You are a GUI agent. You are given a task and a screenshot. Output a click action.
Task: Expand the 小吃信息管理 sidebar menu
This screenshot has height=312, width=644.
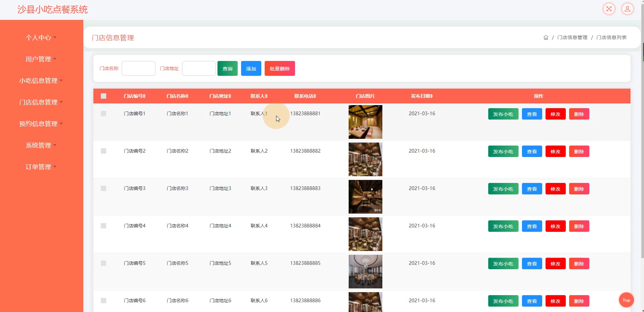pos(41,81)
